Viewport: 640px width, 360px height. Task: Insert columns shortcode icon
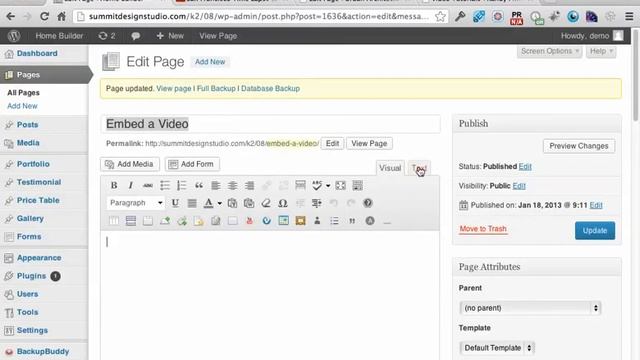pos(114,221)
